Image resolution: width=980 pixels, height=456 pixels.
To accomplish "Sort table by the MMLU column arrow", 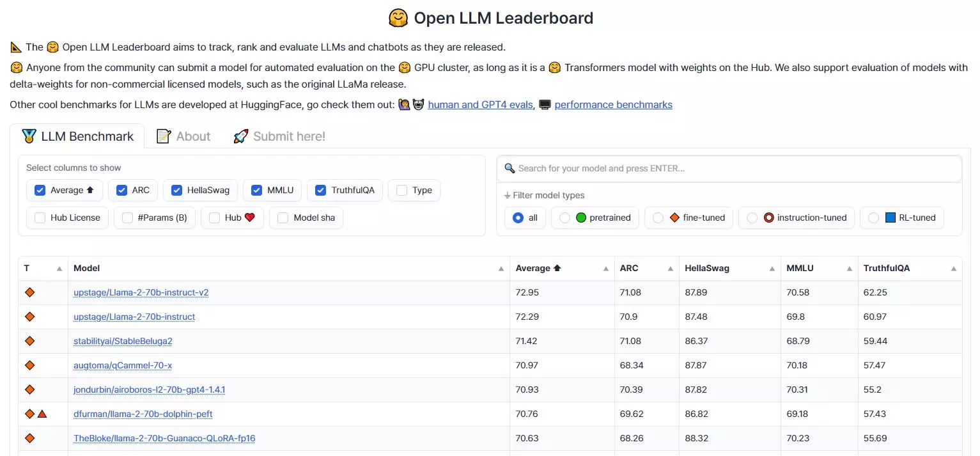I will pos(849,269).
